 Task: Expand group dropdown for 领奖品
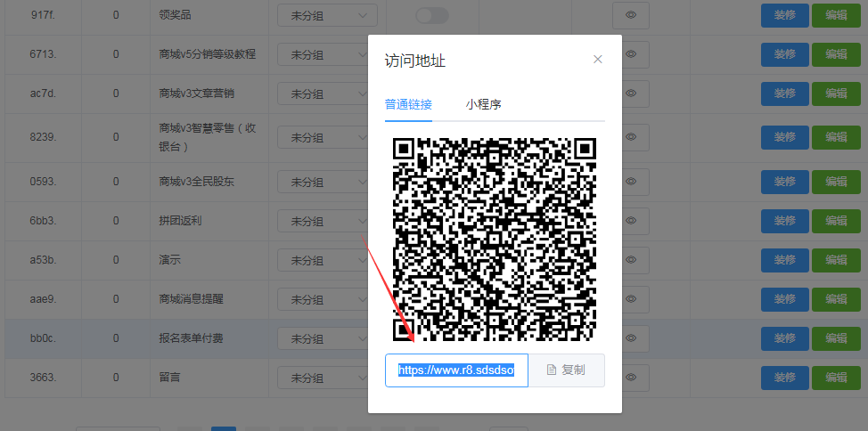pos(327,15)
